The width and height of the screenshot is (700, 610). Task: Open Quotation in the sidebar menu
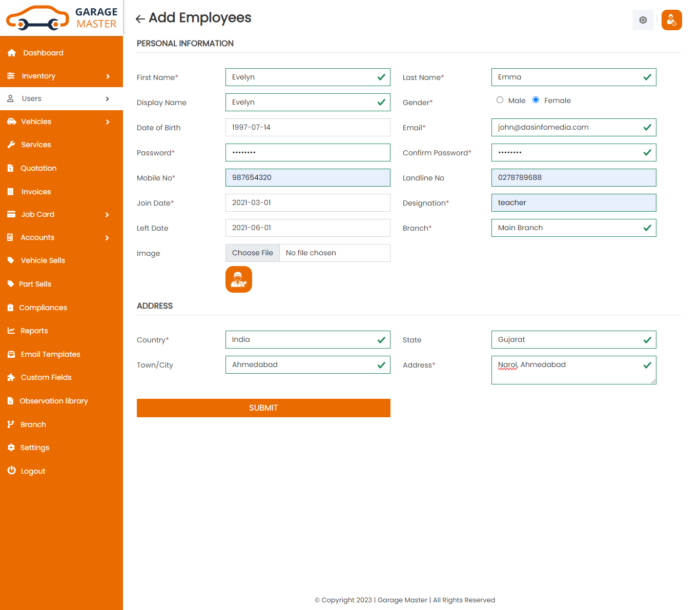38,168
